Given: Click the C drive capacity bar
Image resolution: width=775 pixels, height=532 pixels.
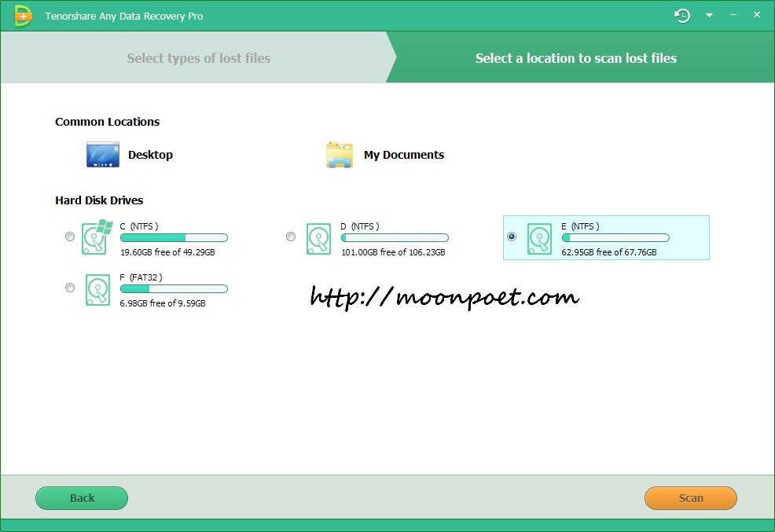Looking at the screenshot, I should [174, 237].
